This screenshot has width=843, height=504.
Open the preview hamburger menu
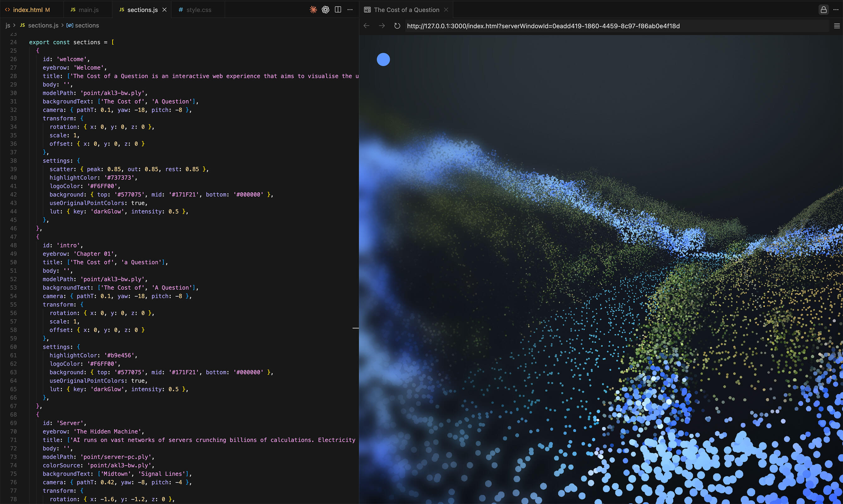tap(836, 26)
